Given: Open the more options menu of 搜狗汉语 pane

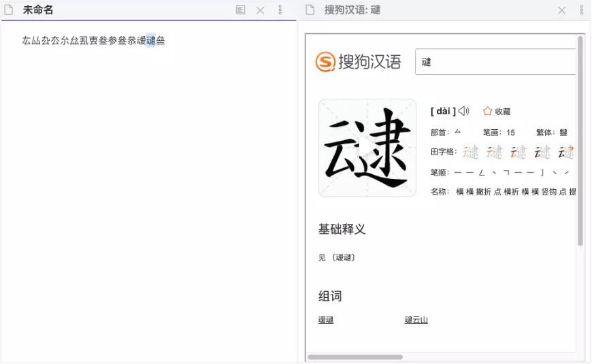Looking at the screenshot, I should (x=581, y=10).
